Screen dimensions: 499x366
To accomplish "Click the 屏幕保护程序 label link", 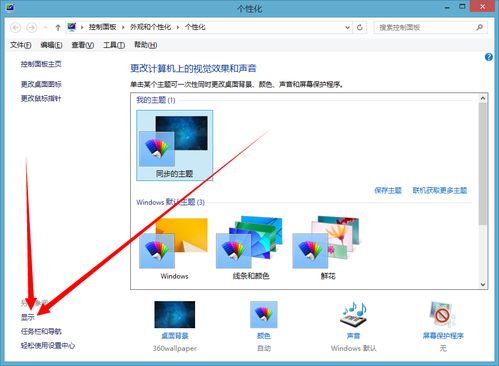I will point(443,336).
